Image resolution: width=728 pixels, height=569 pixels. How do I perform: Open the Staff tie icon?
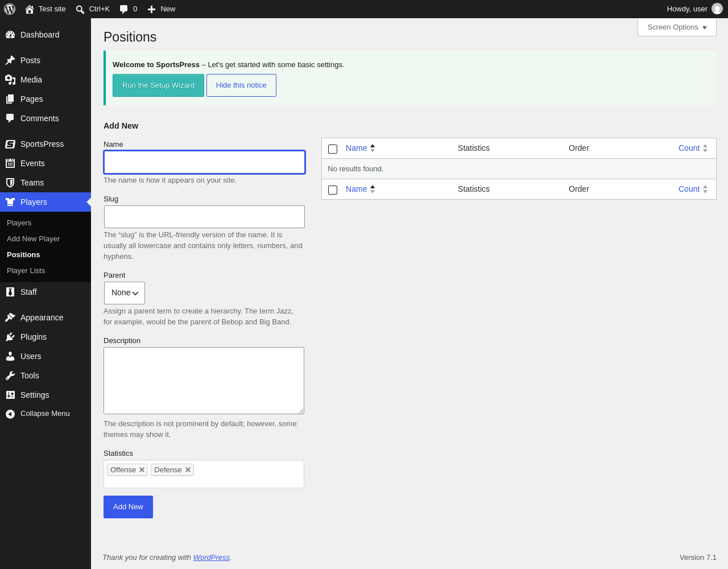tap(10, 292)
